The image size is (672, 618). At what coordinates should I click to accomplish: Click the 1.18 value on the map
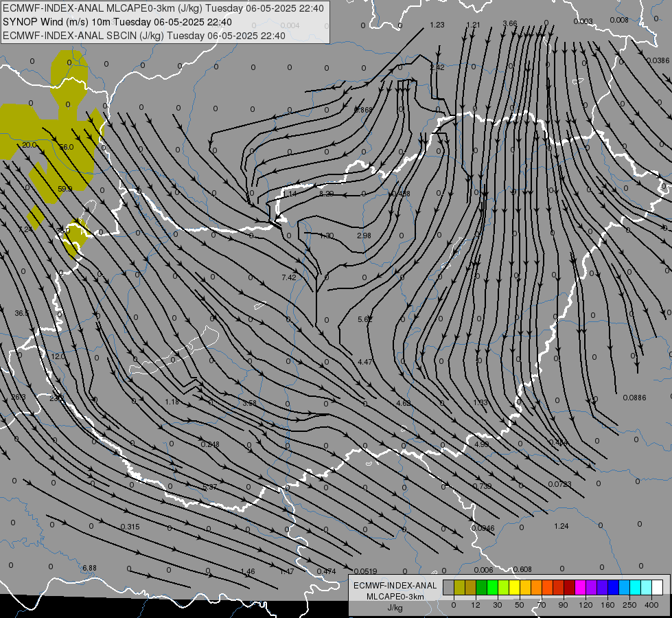172,402
